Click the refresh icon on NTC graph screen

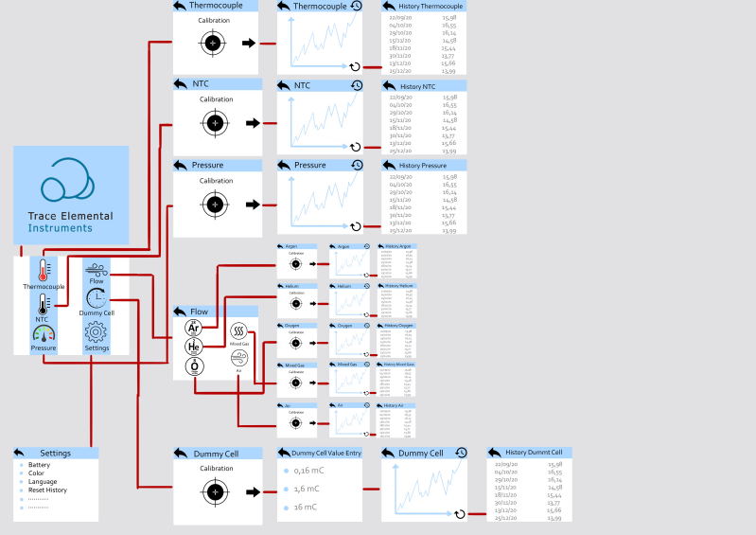356,147
